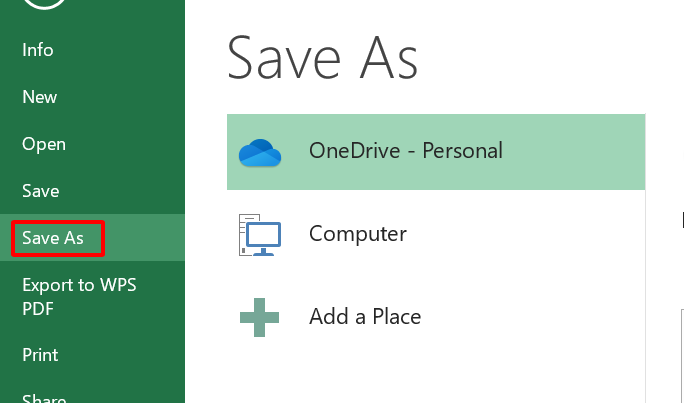Click the Computer monitor icon
Viewport: 684px width, 403px height.
(x=260, y=235)
